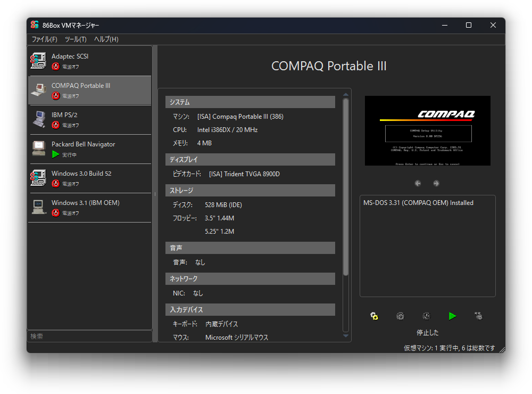Select the Packard Bell Navigator name
This screenshot has height=394, width=532.
coord(83,144)
